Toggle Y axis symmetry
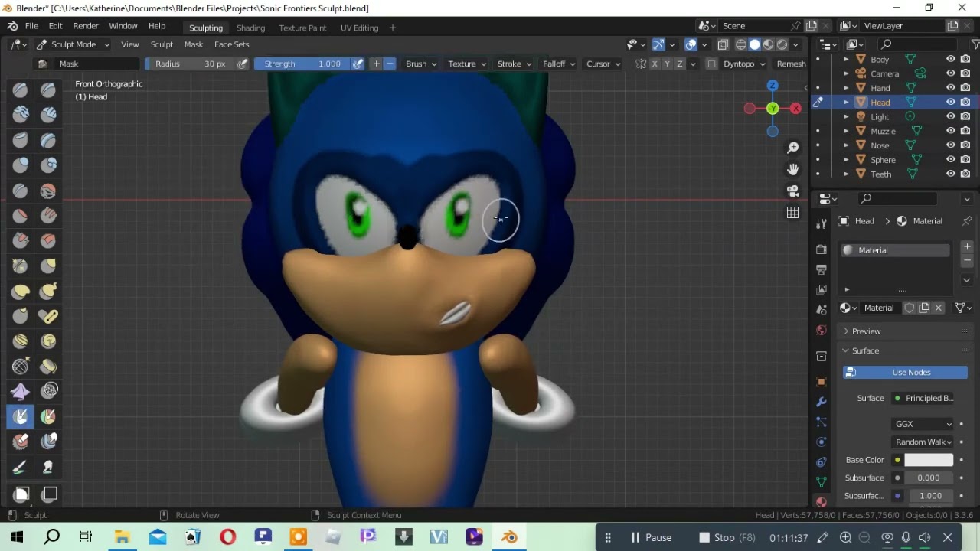The image size is (980, 551). coord(667,64)
